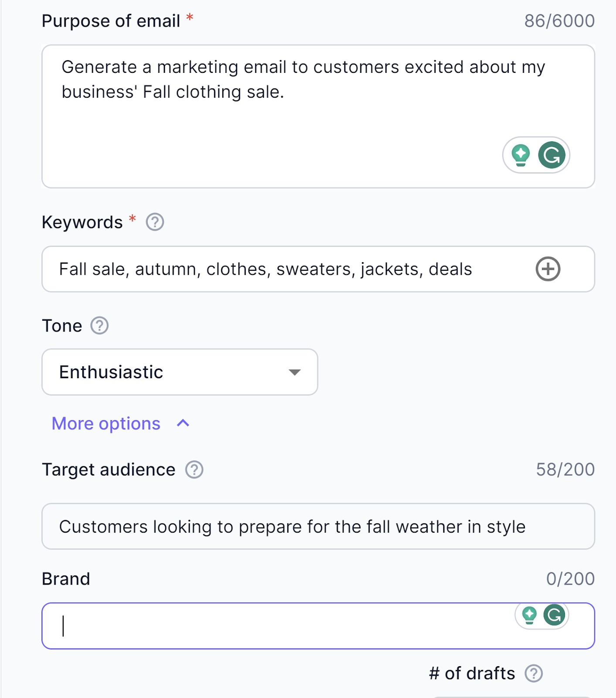
Task: Click into the Keywords input field
Action: tap(283, 269)
